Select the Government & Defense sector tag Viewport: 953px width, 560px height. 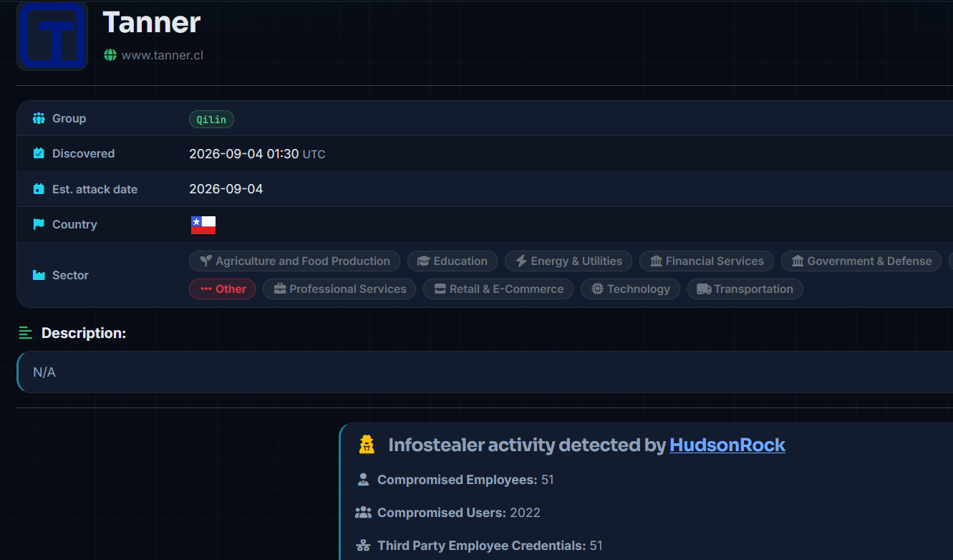coord(861,261)
